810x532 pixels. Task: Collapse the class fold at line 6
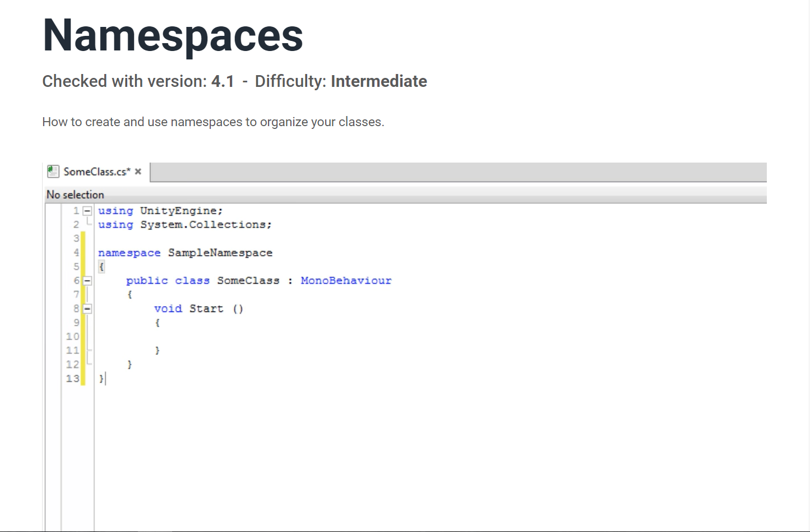87,280
